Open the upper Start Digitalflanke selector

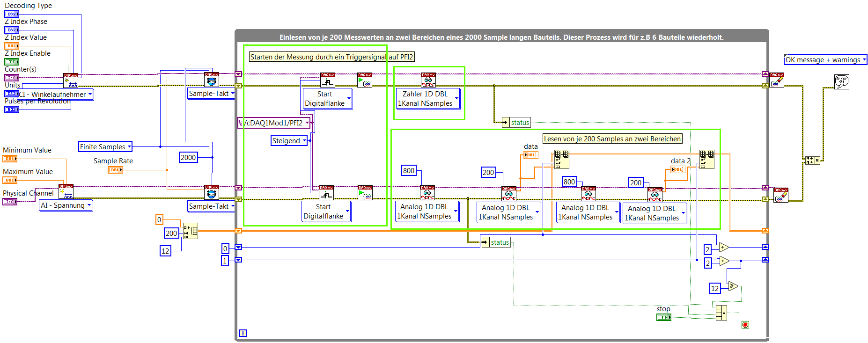(x=327, y=99)
